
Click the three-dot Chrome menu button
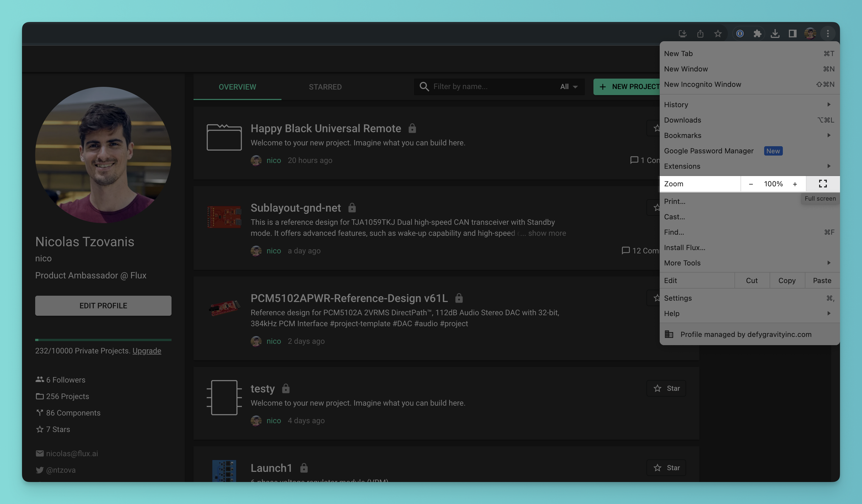click(828, 34)
